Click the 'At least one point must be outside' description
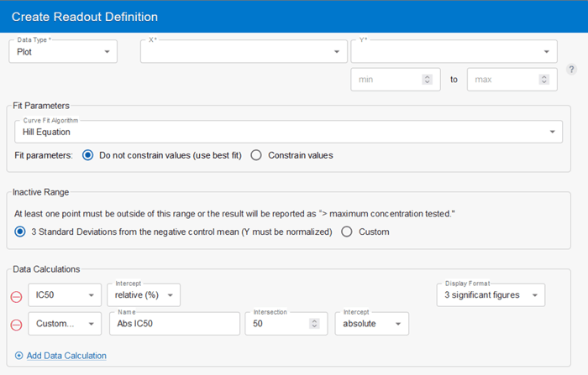This screenshot has width=588, height=375. tap(234, 214)
